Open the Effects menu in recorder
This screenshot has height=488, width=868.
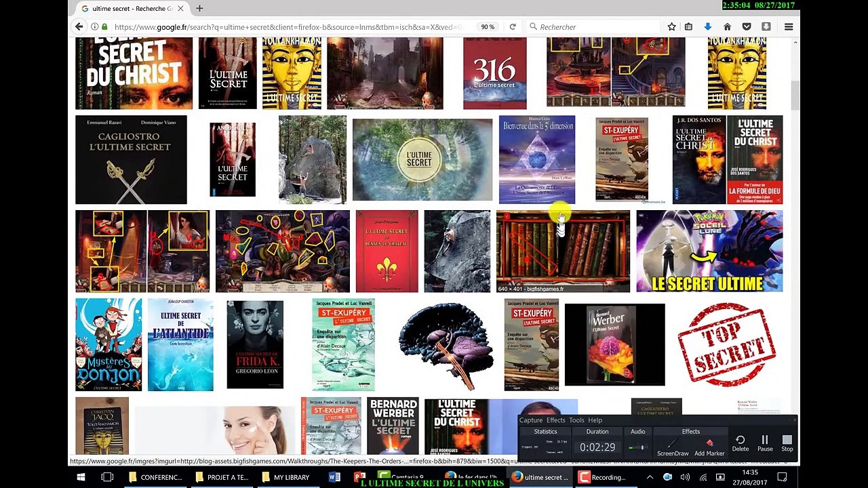pos(555,420)
